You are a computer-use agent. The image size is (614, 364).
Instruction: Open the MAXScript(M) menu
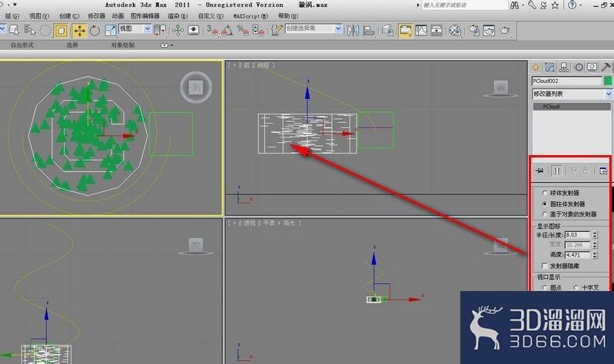pyautogui.click(x=251, y=16)
